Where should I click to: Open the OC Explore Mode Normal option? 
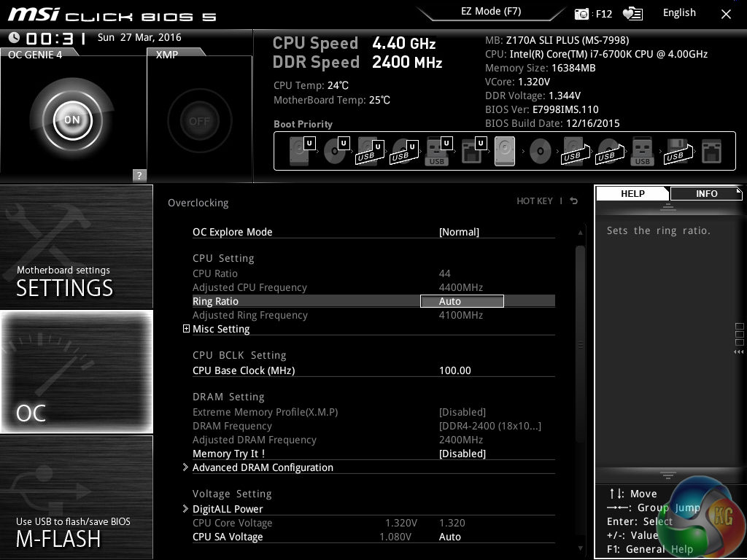point(459,232)
